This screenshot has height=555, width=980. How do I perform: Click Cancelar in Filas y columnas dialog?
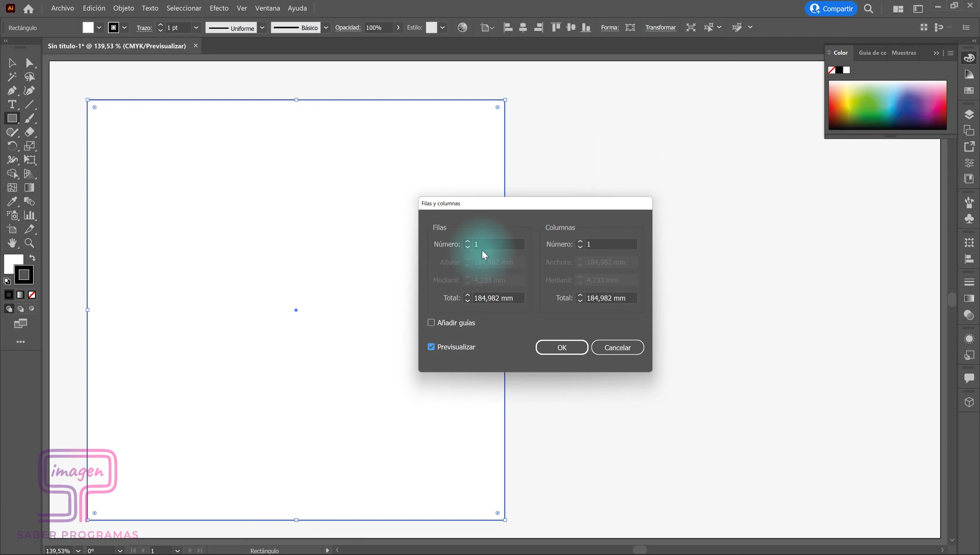617,347
